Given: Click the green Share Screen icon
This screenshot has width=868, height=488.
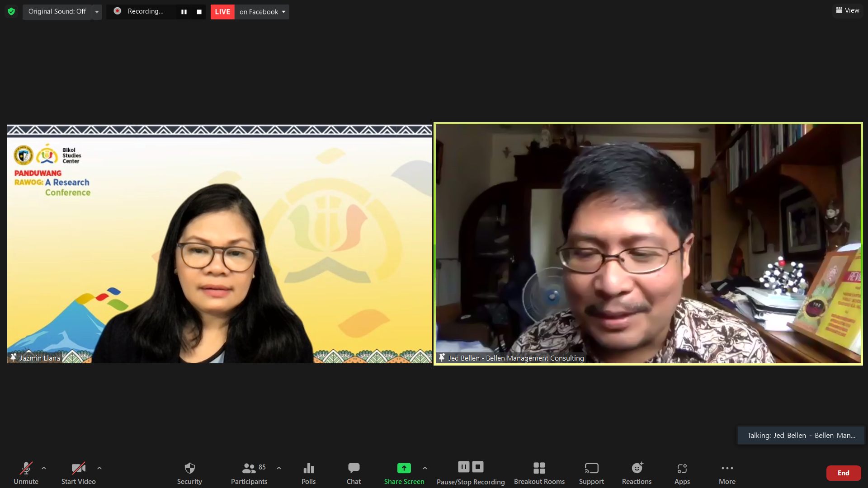Looking at the screenshot, I should click(404, 468).
